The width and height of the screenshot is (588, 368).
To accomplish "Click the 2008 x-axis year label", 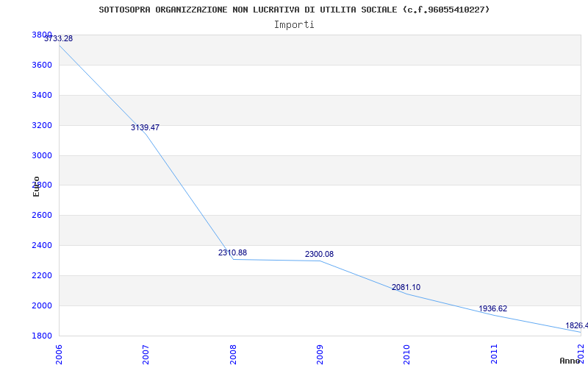I will click(233, 354).
